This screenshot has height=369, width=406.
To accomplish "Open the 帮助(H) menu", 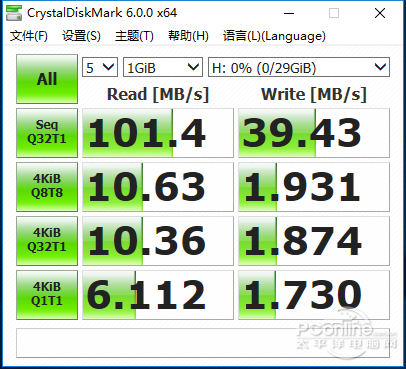I will coord(188,36).
